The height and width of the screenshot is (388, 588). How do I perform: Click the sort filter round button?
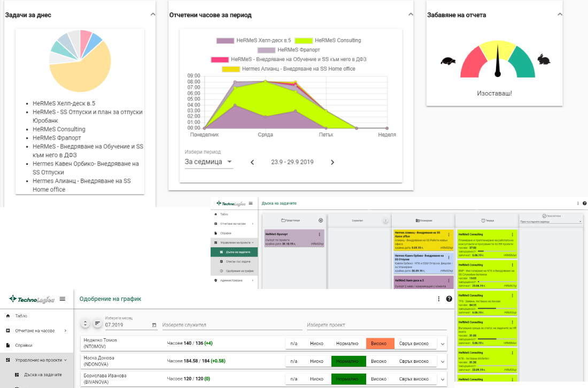(x=97, y=323)
